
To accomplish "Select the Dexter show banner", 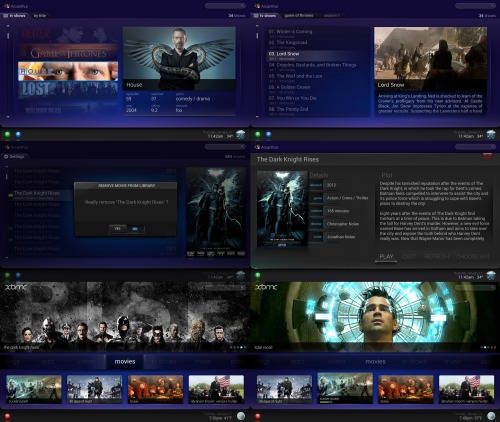I will click(68, 35).
